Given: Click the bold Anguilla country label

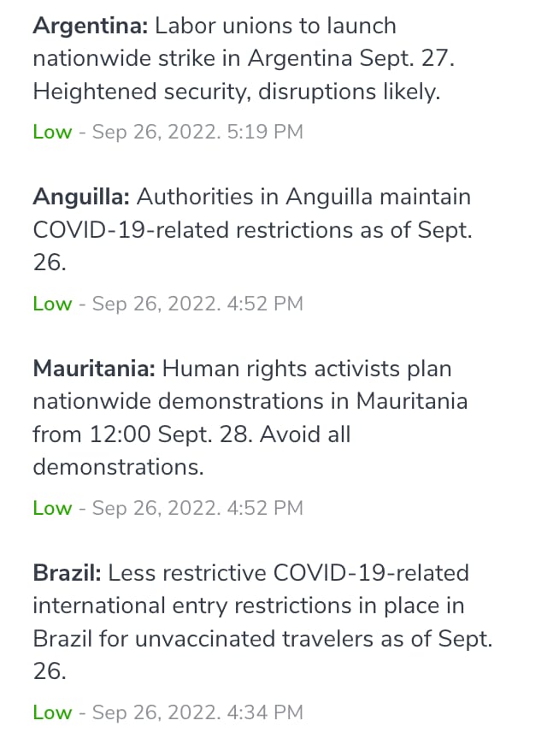Looking at the screenshot, I should (x=81, y=197).
